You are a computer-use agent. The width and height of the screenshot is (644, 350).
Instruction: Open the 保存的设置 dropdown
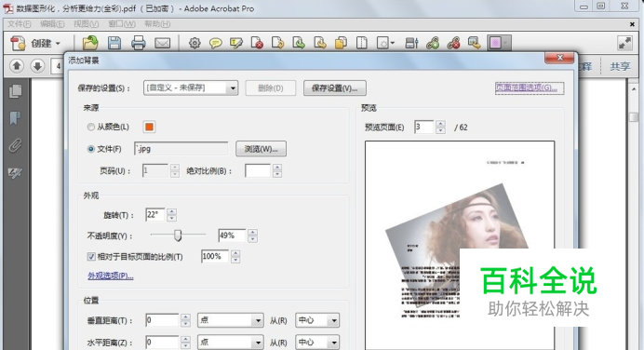[191, 87]
